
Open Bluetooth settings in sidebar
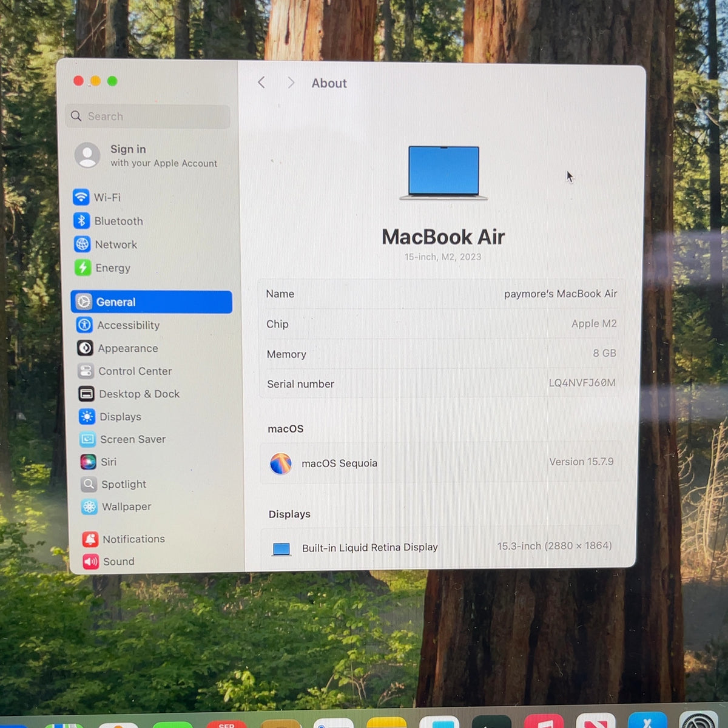coord(109,221)
